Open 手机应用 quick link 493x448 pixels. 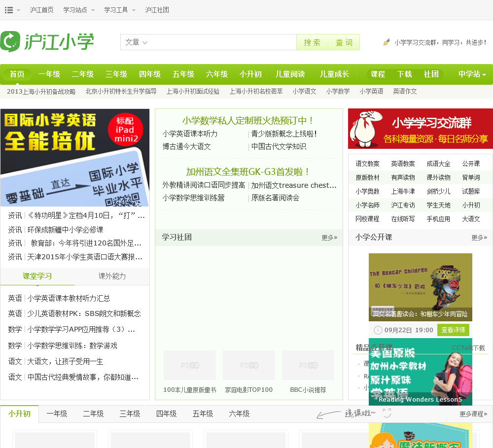[x=438, y=219]
